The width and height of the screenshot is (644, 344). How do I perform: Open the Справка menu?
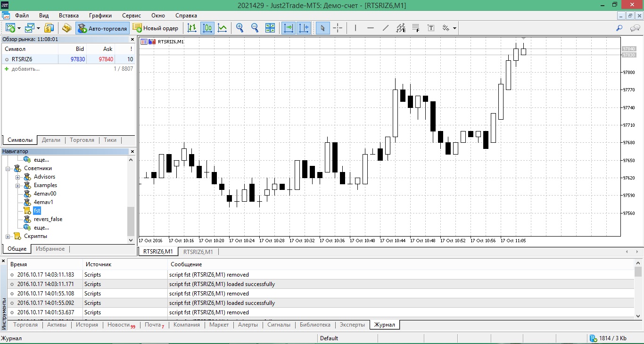coord(186,16)
